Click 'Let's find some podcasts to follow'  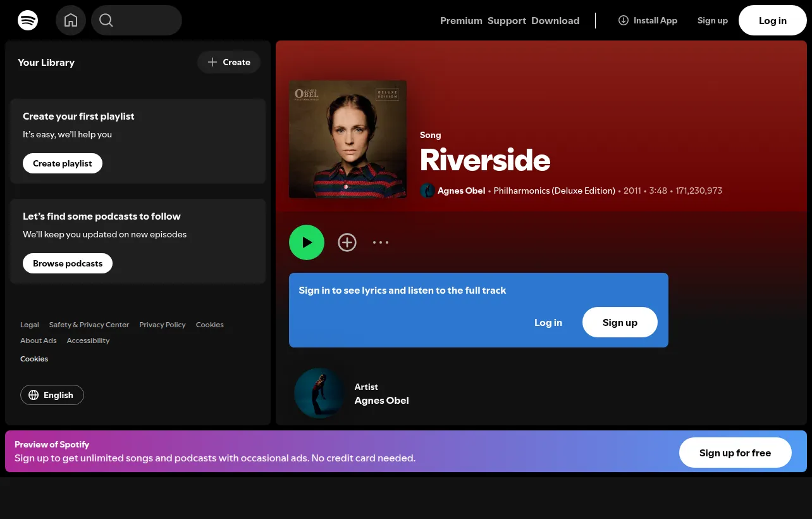102,216
